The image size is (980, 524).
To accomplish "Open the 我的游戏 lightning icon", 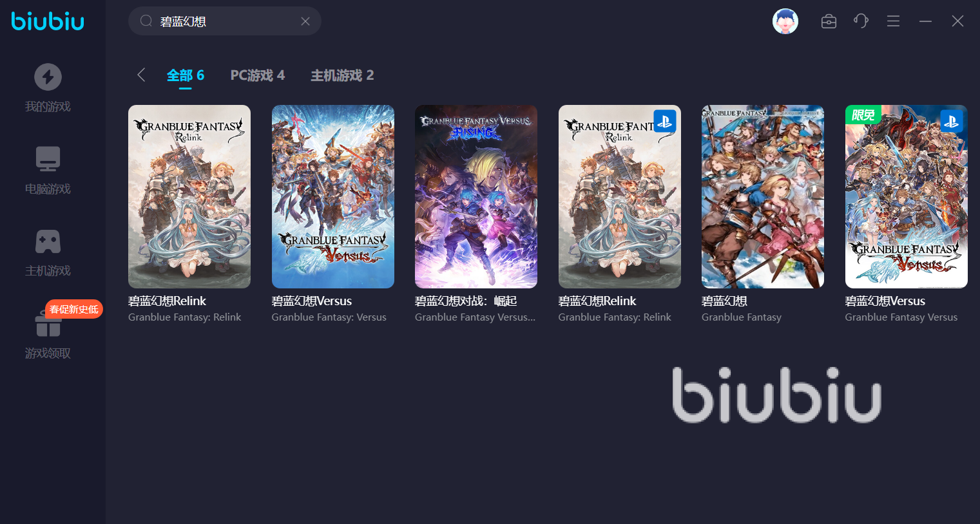I will point(48,77).
